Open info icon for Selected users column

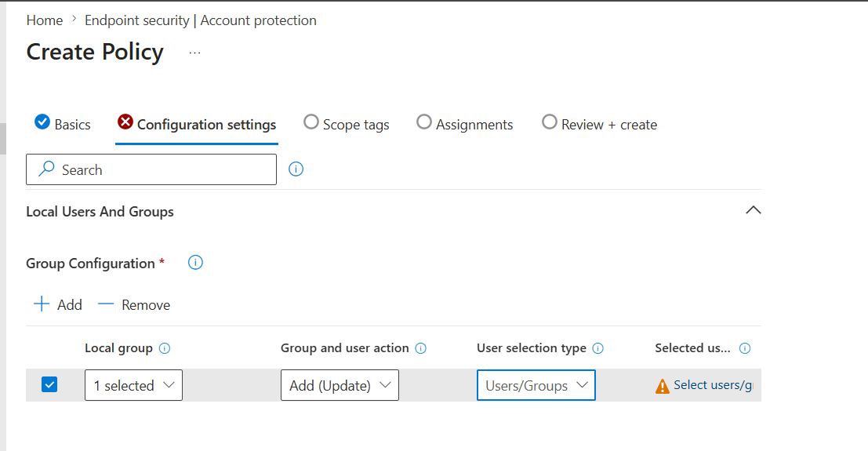point(745,348)
